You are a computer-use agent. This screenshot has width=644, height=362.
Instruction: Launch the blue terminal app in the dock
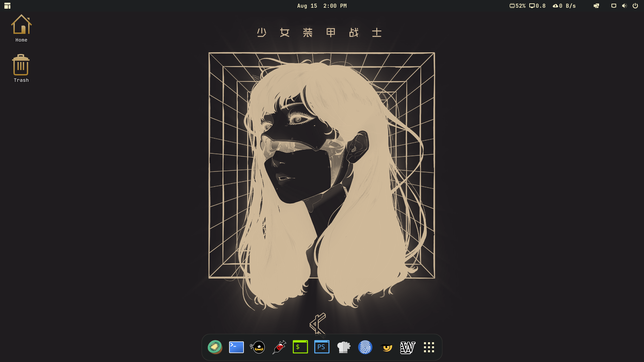[x=236, y=347]
